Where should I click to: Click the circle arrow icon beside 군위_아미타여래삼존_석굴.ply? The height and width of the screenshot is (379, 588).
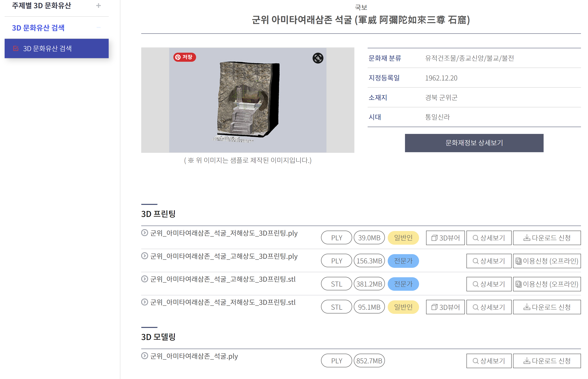[145, 356]
